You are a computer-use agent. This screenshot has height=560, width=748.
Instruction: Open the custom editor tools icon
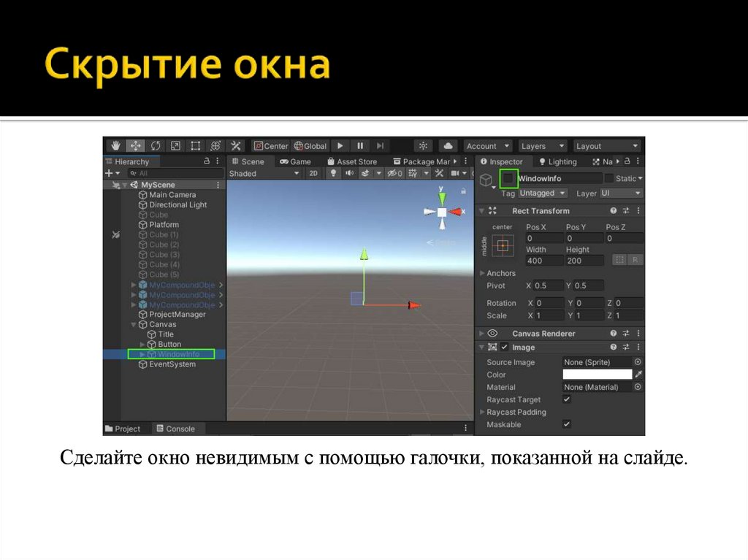(x=235, y=146)
